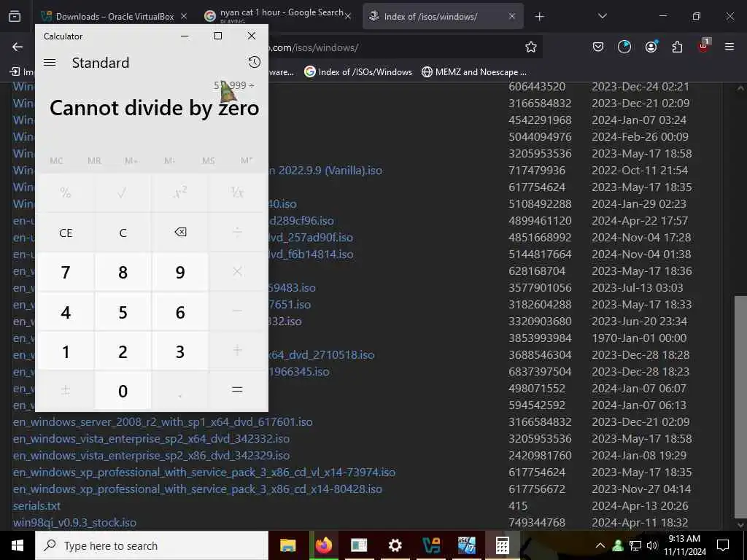
Task: Click the C clear button in Calculator
Action: tap(123, 233)
